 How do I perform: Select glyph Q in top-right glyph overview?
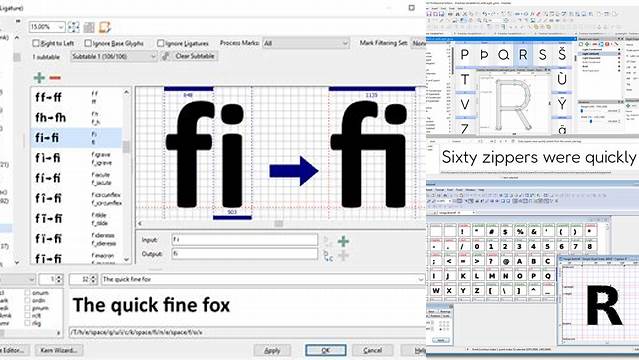click(504, 54)
